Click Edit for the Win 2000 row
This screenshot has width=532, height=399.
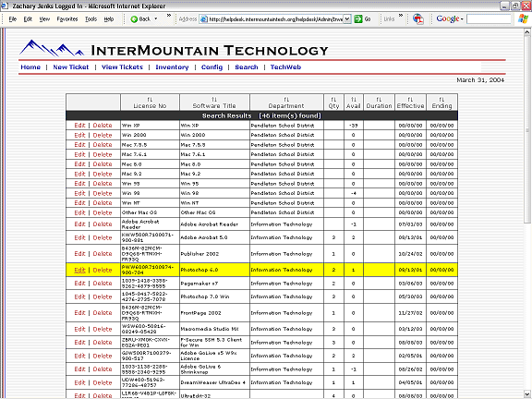[79, 135]
